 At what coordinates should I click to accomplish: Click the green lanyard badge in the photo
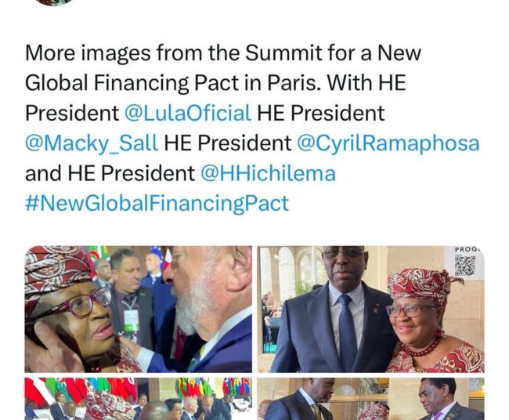tap(131, 320)
